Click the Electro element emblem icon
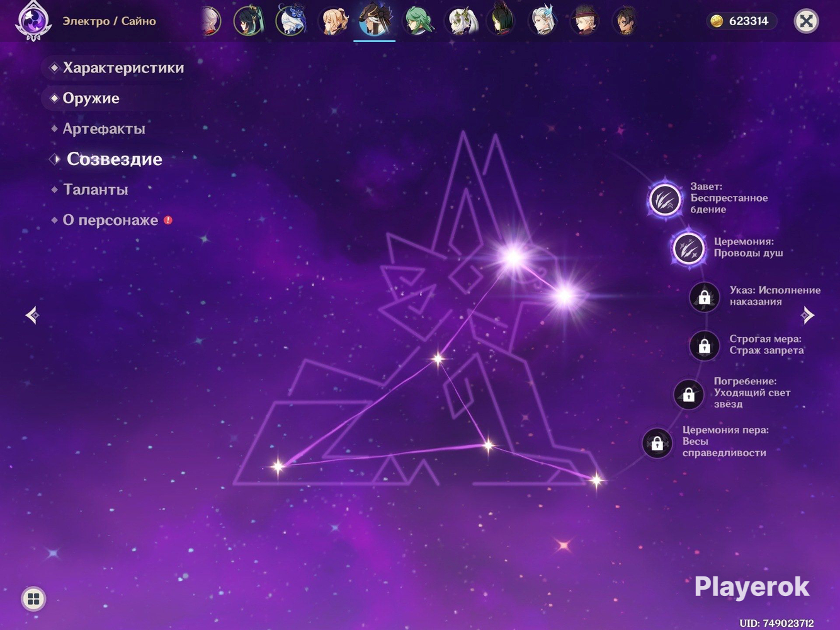The image size is (840, 630). 33,21
